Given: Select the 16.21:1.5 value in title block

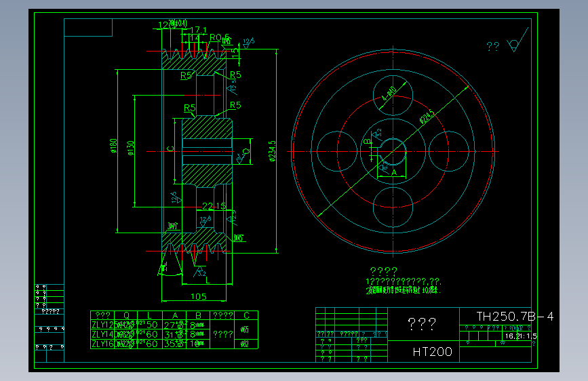Looking at the screenshot, I should point(521,336).
